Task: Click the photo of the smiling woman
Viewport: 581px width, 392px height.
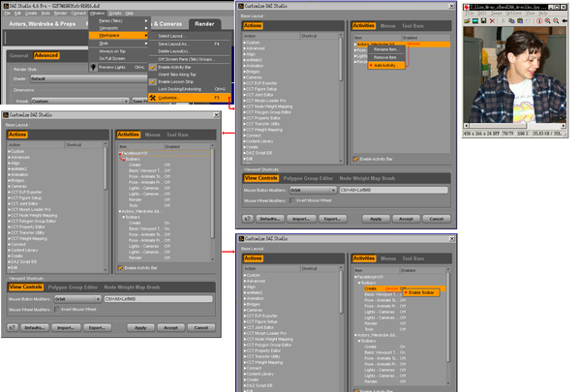Action: click(515, 75)
